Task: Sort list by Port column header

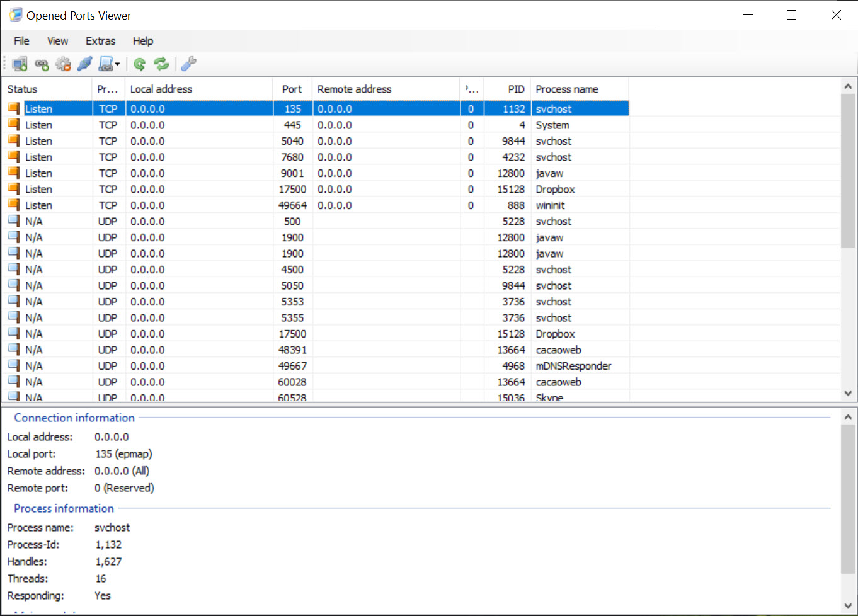Action: click(292, 89)
